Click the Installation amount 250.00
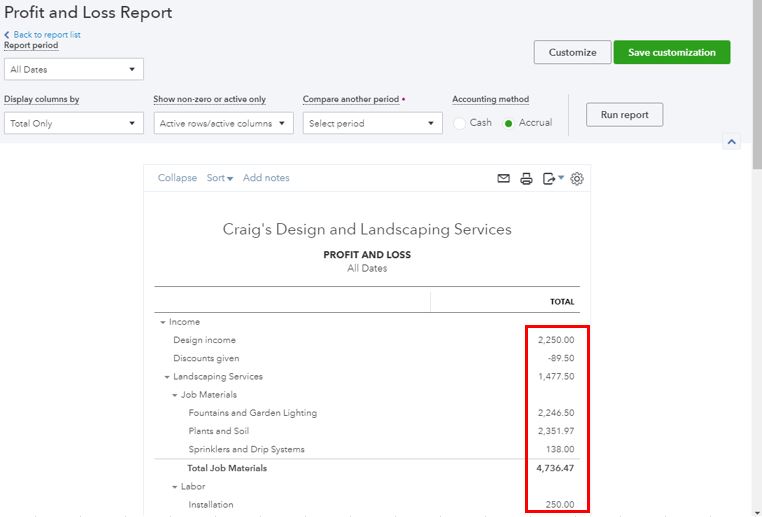The width and height of the screenshot is (762, 517). coord(560,505)
